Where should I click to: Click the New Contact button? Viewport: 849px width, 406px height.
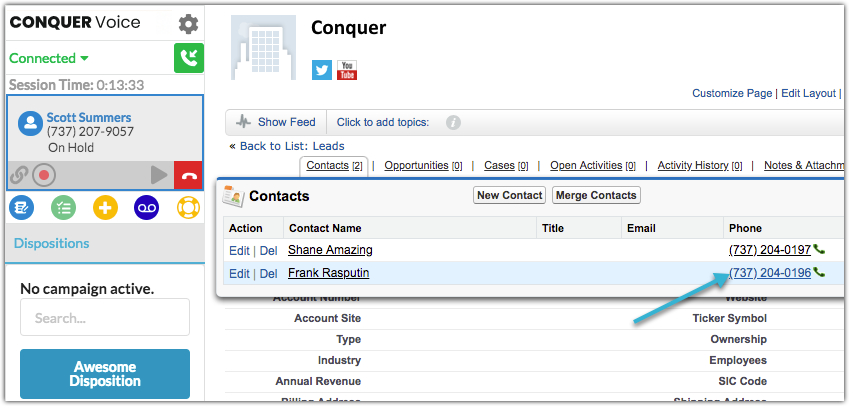[x=510, y=195]
